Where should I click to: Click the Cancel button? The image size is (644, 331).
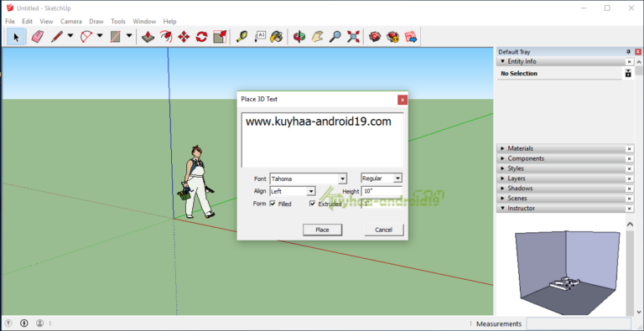384,230
